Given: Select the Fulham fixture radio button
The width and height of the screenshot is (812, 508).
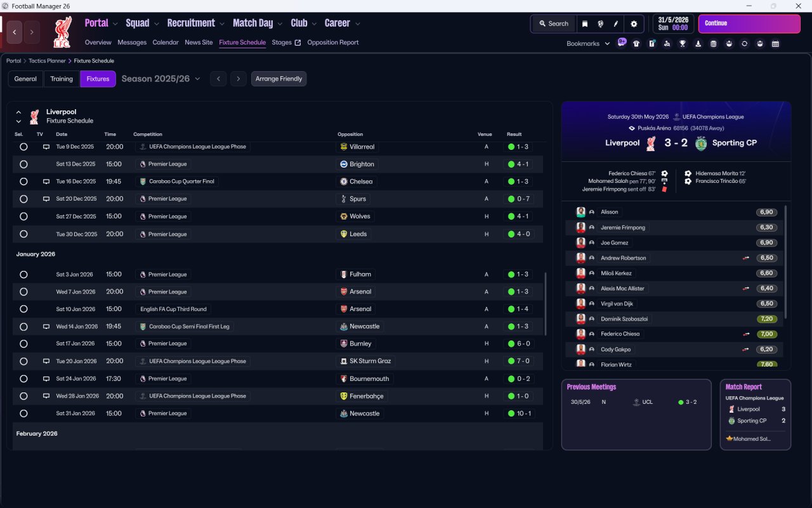Looking at the screenshot, I should click(23, 274).
